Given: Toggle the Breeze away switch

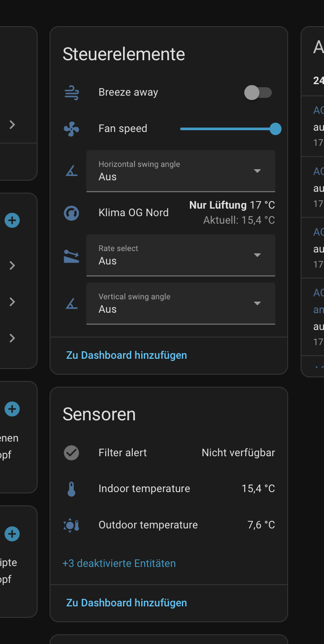Looking at the screenshot, I should coord(258,93).
